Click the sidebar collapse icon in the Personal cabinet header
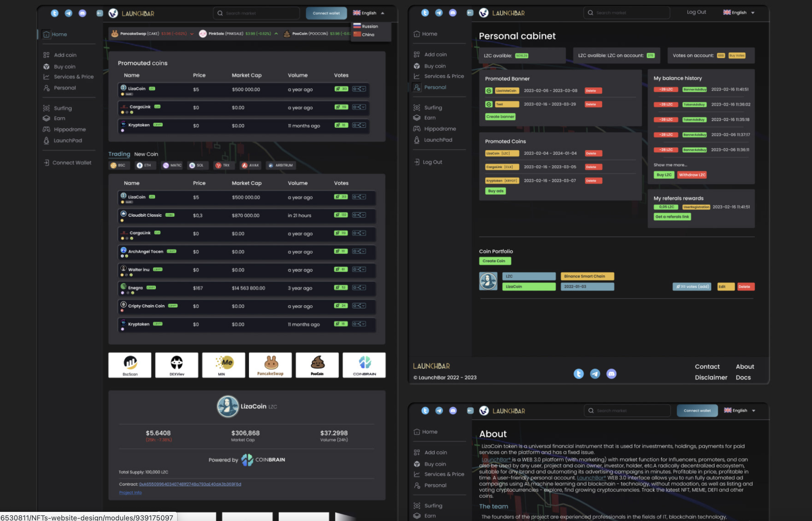Viewport: 812px width, 521px height. (470, 12)
